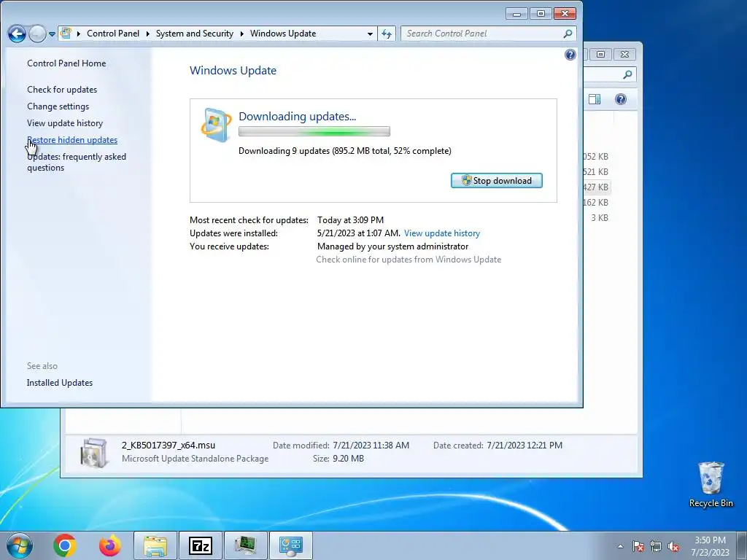747x560 pixels.
Task: Click the msu file icon in details pane
Action: [x=93, y=452]
